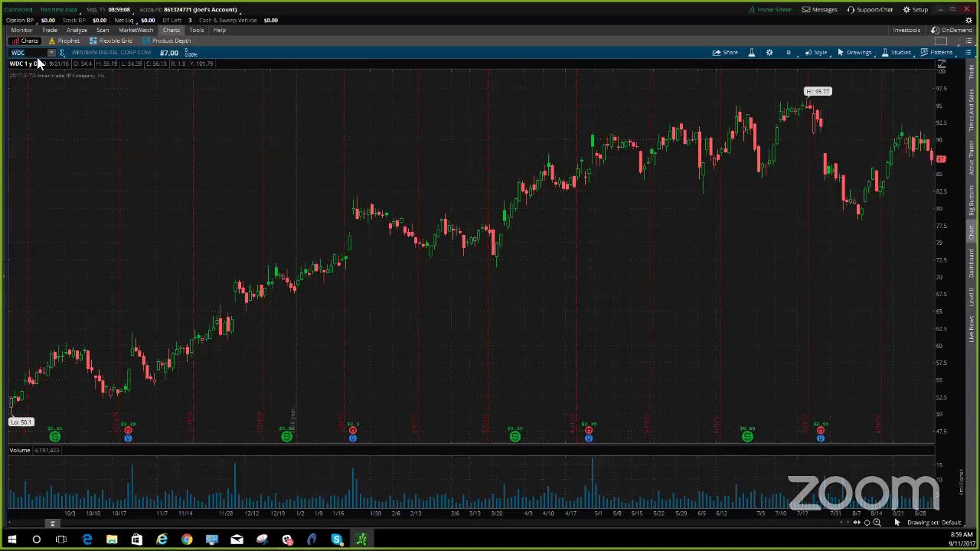980x551 pixels.
Task: Open chart settings gear in chart toolbar
Action: 769,53
